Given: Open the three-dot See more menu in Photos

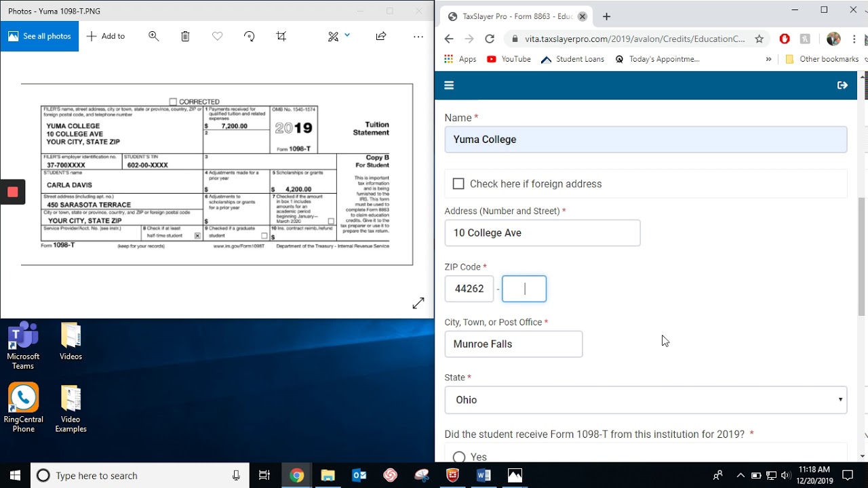Looking at the screenshot, I should 418,36.
